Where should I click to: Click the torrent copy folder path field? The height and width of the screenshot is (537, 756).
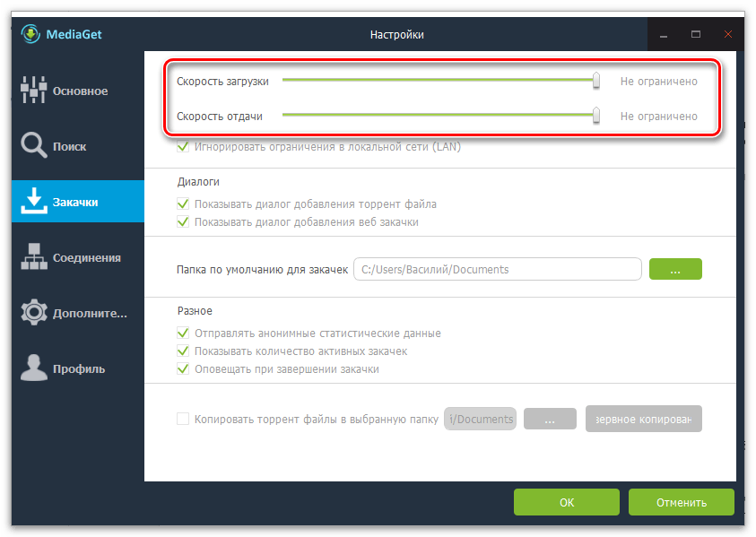click(480, 419)
